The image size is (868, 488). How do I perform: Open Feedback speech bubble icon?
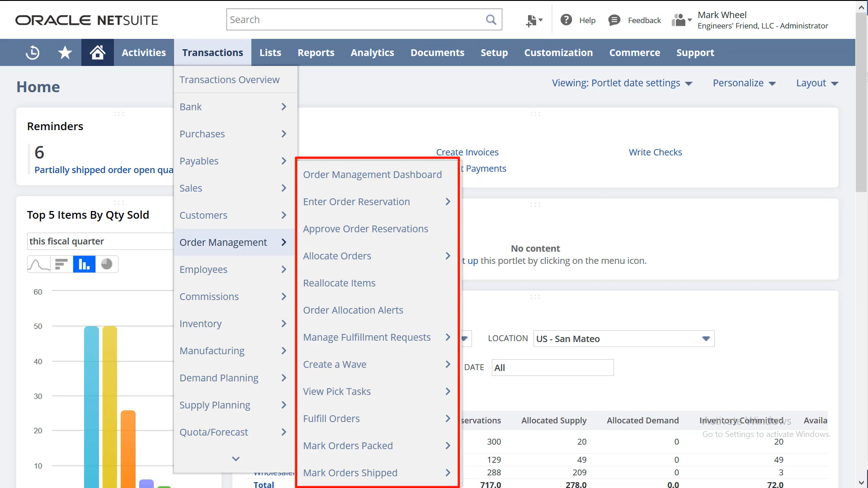(614, 20)
